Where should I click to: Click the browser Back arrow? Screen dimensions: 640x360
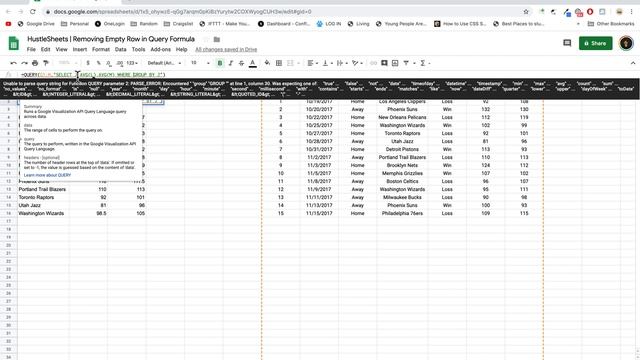click(9, 11)
